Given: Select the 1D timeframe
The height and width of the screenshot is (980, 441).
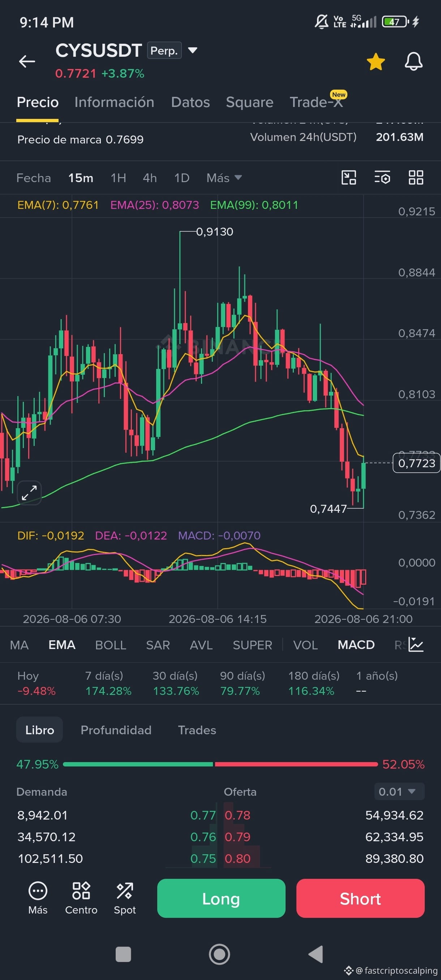Looking at the screenshot, I should (181, 178).
